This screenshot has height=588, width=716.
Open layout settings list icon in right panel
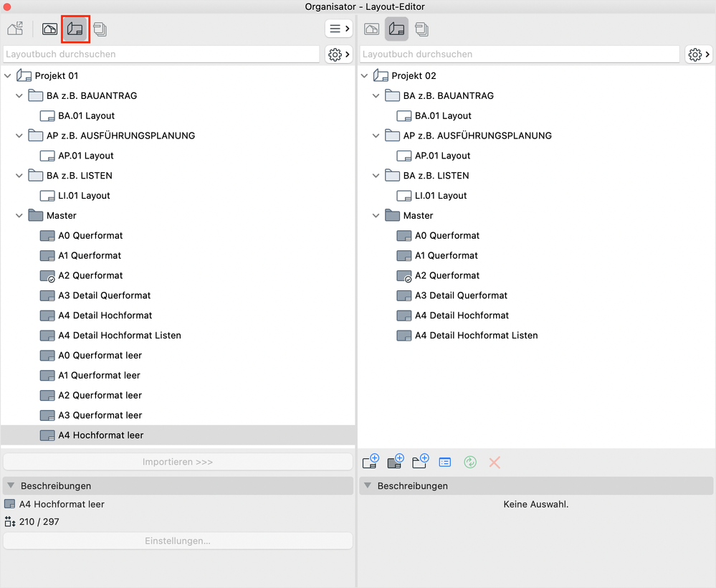445,463
